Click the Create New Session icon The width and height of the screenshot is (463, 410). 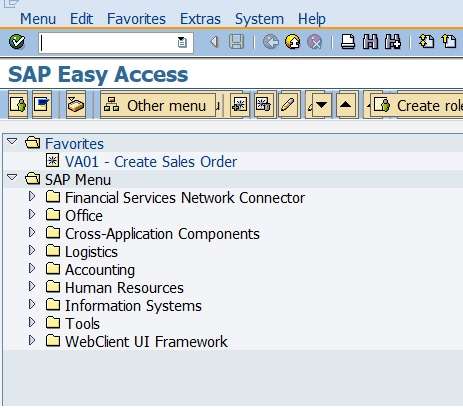pyautogui.click(x=426, y=42)
